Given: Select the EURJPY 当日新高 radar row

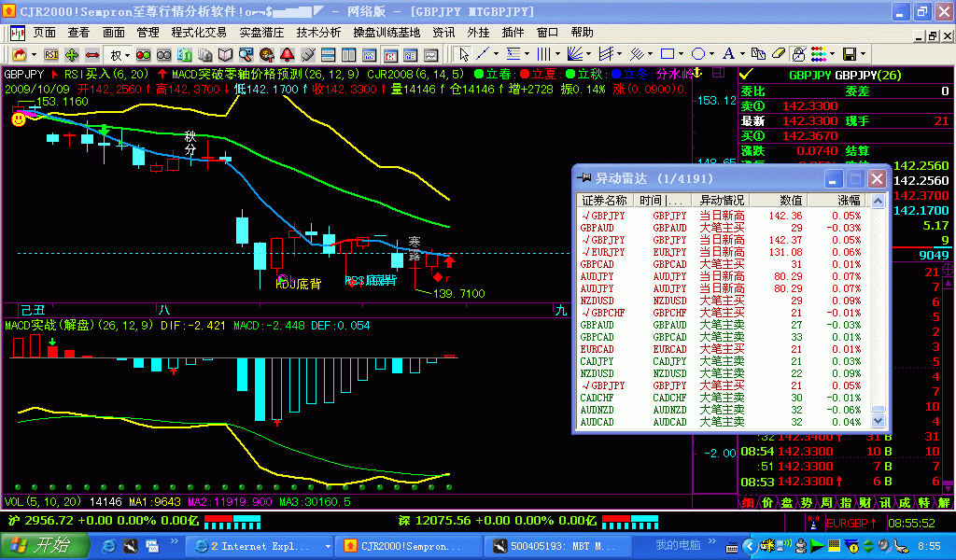Looking at the screenshot, I should [x=724, y=252].
